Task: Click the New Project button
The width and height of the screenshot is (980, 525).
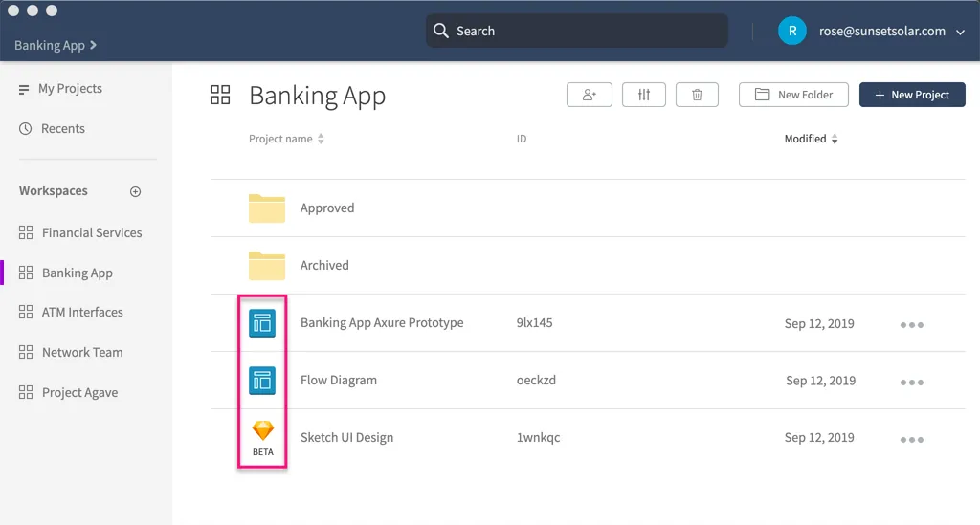Action: click(x=912, y=95)
